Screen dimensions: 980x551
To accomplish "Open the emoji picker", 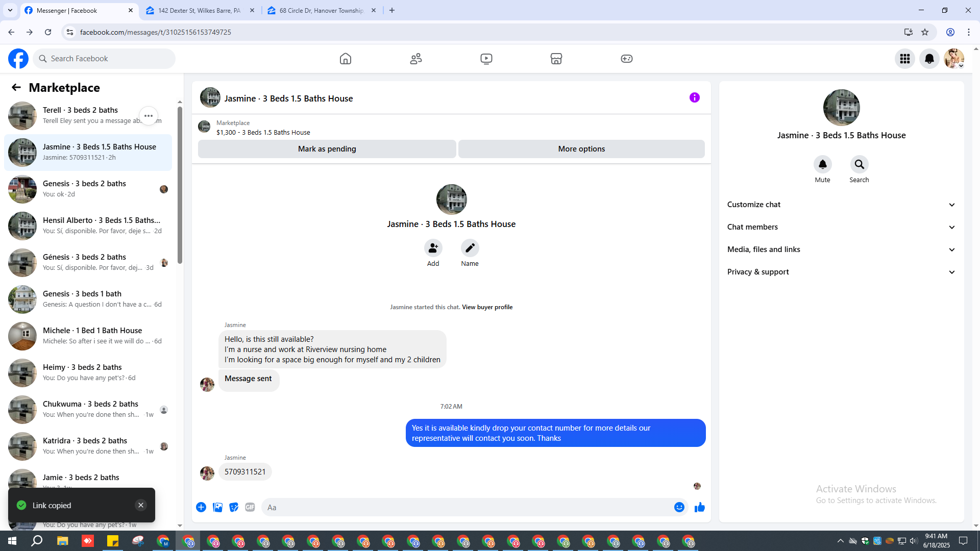I will [679, 507].
